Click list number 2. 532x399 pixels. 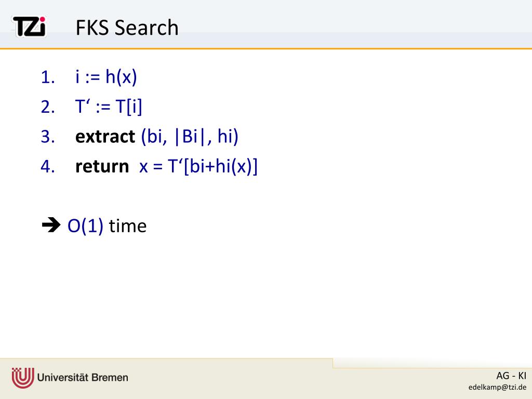click(x=48, y=107)
